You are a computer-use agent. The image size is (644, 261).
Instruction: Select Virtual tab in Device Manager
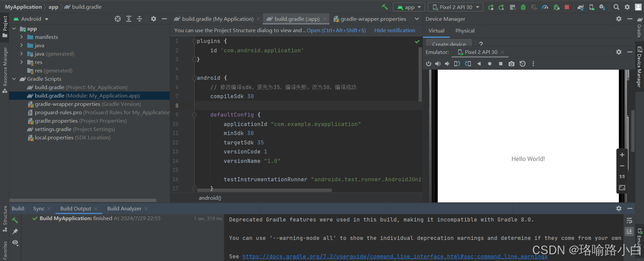point(436,31)
